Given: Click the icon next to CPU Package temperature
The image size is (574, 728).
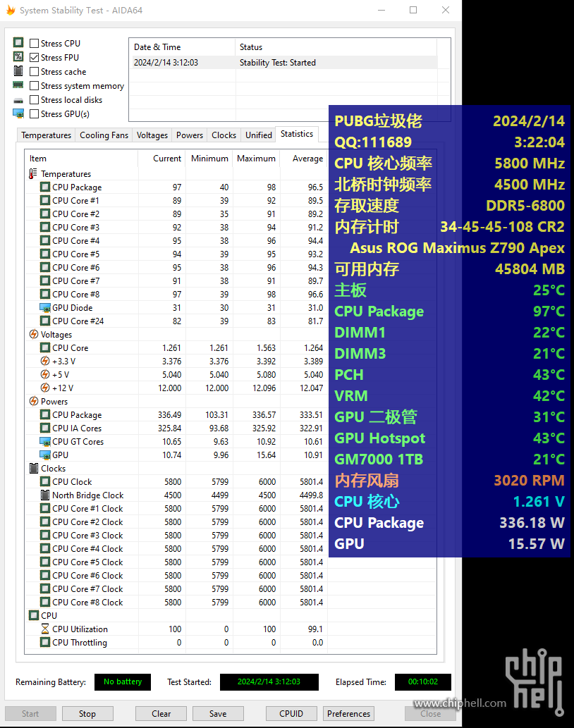Looking at the screenshot, I should tap(45, 187).
